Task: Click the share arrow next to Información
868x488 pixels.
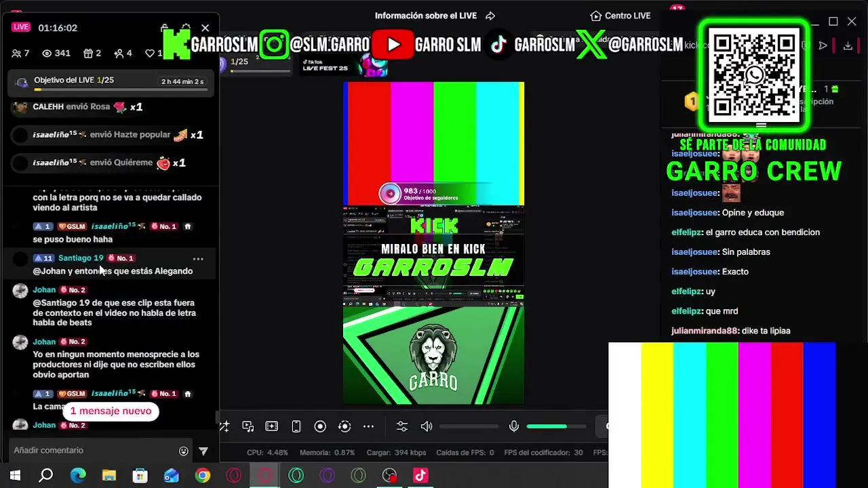Action: pos(490,16)
